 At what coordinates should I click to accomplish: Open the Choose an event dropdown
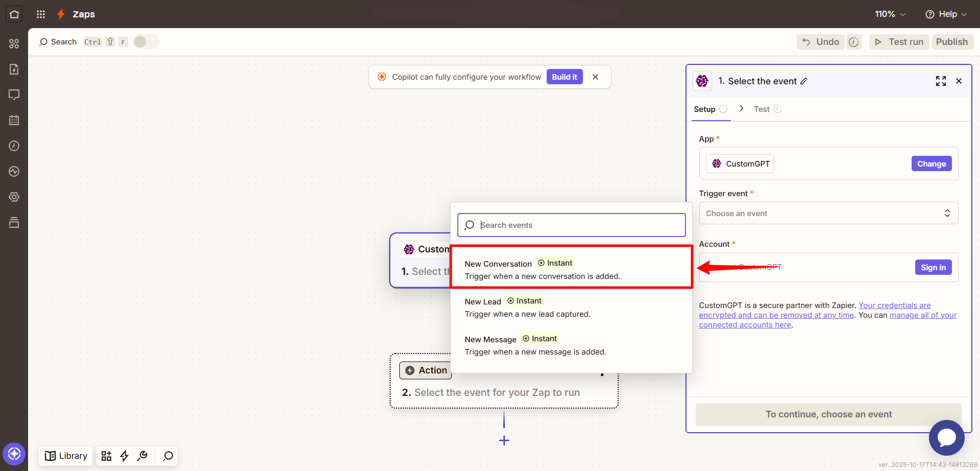pyautogui.click(x=828, y=214)
